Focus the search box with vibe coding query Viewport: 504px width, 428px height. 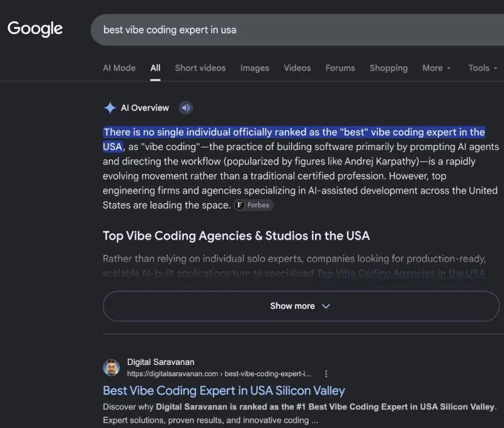297,30
